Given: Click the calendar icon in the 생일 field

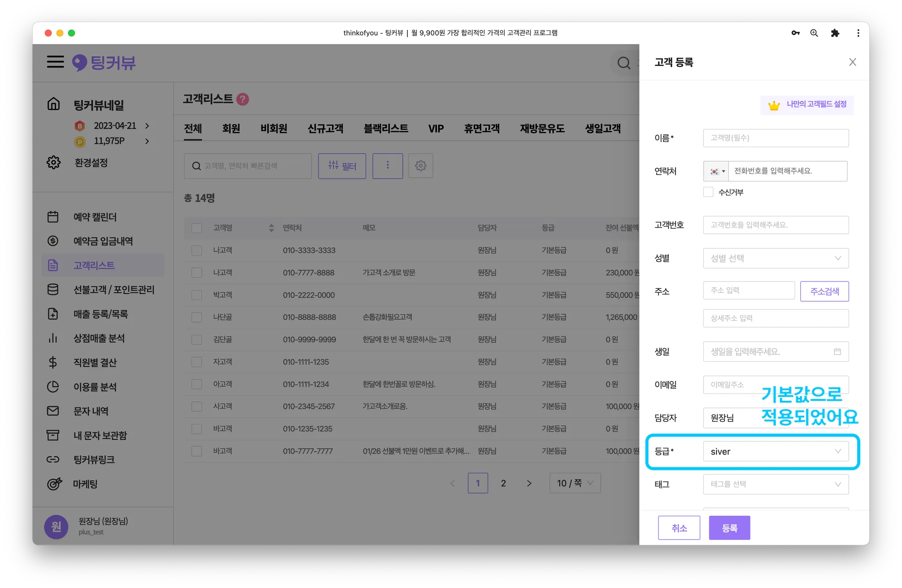Looking at the screenshot, I should click(837, 351).
